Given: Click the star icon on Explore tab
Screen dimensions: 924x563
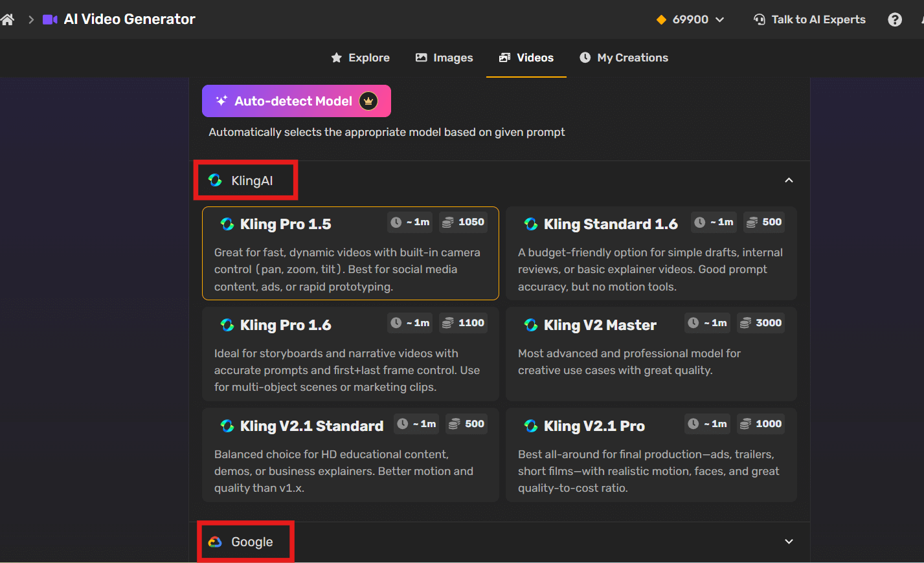Looking at the screenshot, I should [336, 58].
